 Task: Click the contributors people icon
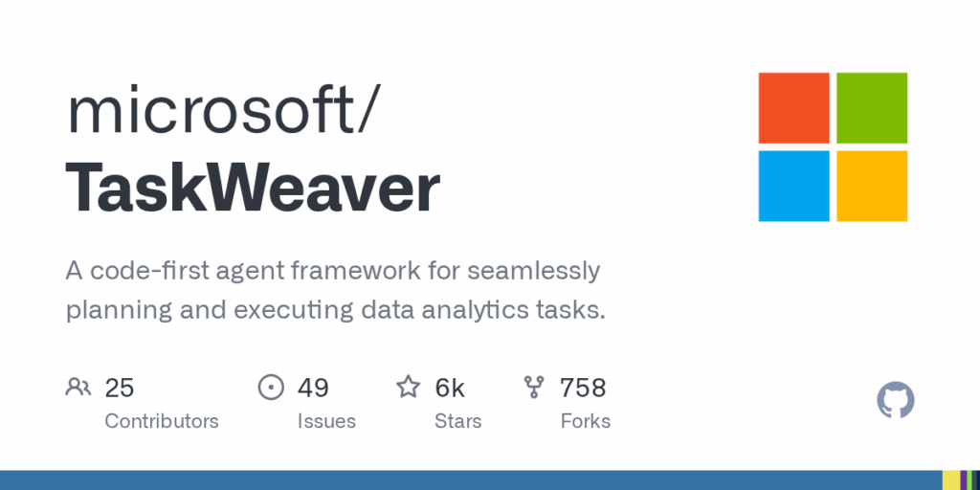(x=78, y=388)
